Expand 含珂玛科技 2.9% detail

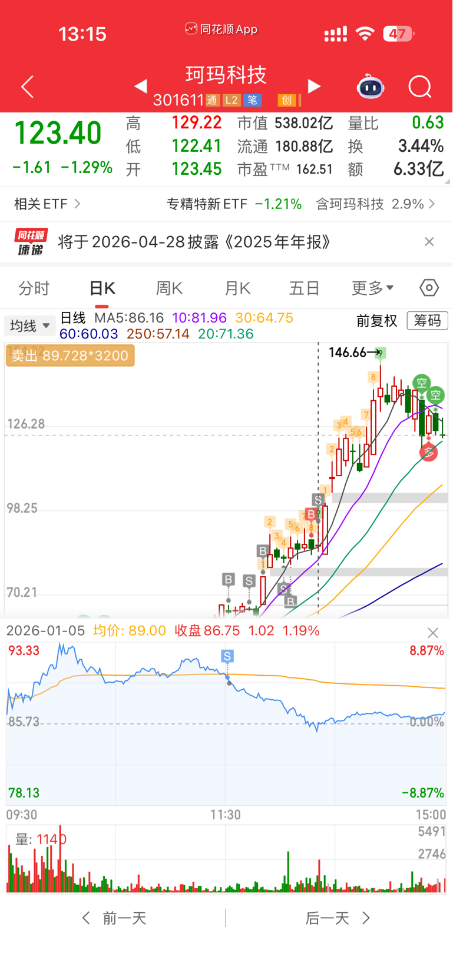(x=376, y=204)
